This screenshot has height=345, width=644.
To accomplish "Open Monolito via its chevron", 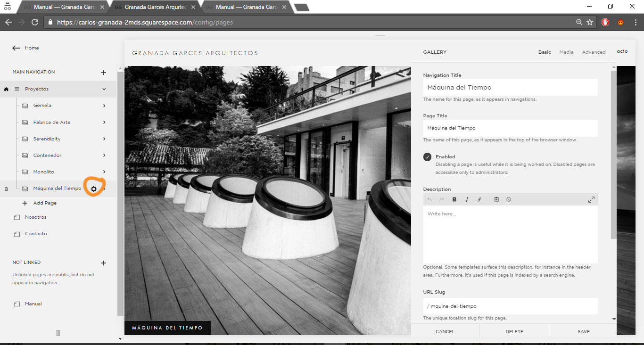I will (x=104, y=172).
